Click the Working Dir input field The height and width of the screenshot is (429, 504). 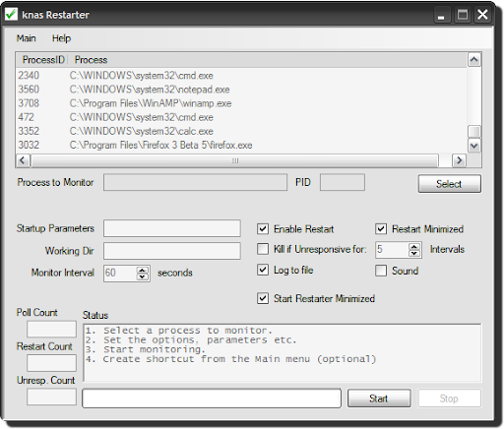tap(172, 251)
